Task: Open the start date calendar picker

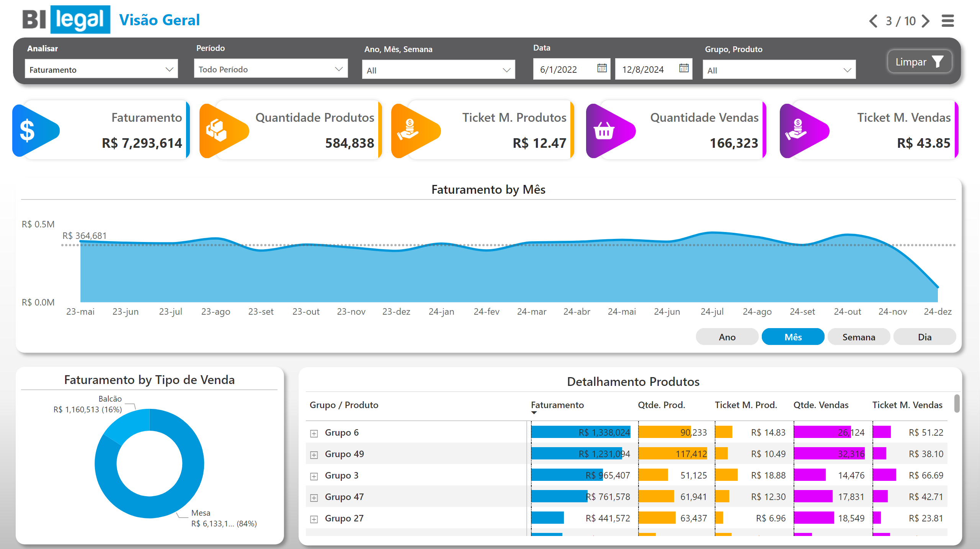Action: (x=602, y=69)
